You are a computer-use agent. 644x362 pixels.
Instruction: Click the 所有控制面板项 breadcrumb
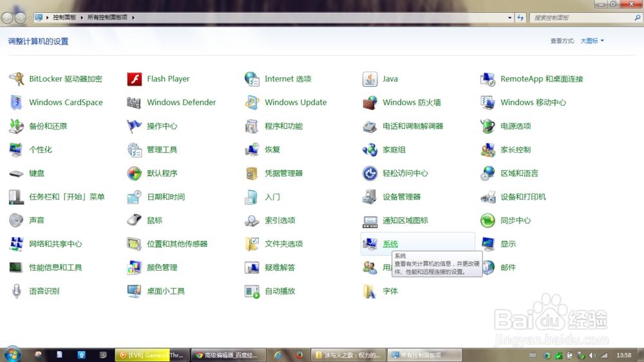(108, 17)
